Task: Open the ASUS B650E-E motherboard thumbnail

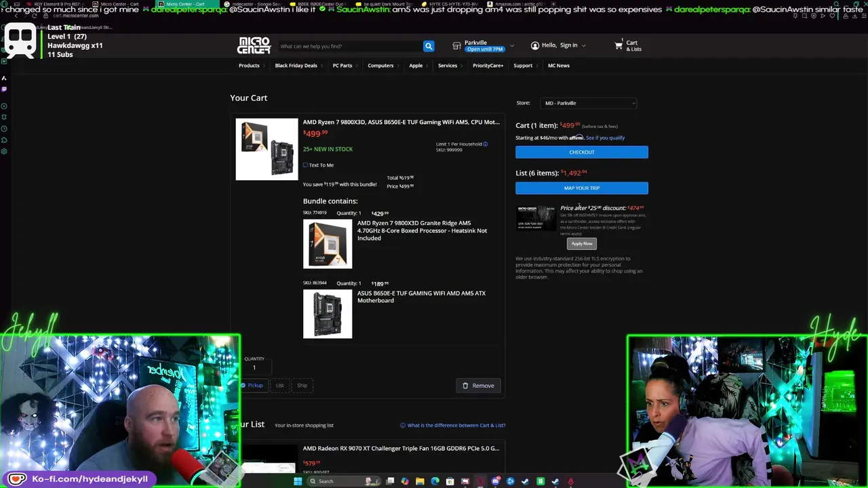Action: 328,314
